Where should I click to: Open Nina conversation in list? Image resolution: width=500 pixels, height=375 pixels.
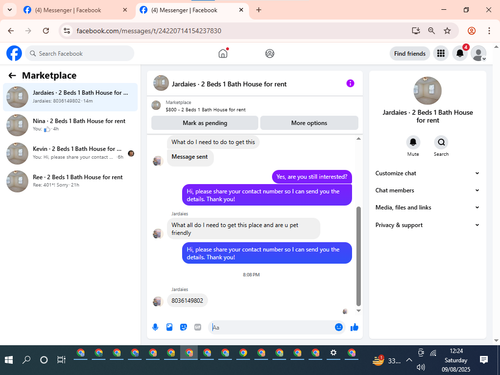click(70, 125)
